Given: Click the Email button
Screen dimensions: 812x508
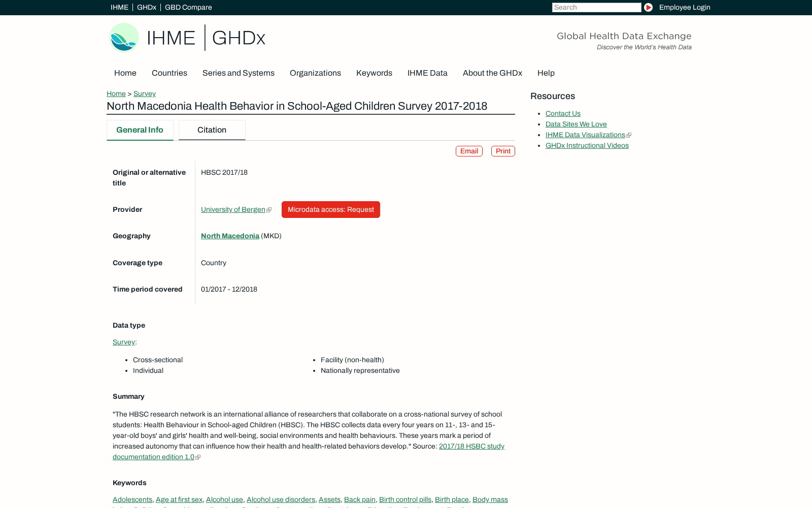Looking at the screenshot, I should [469, 151].
